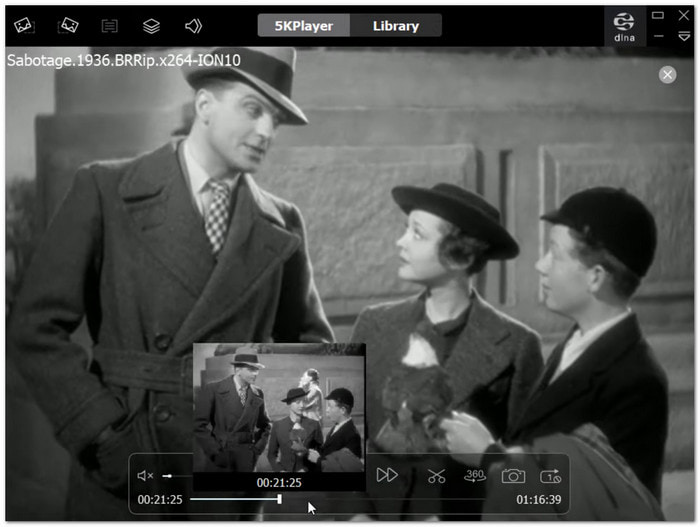Screen dimensions: 700x527
Task: Switch to the Library tab
Action: (396, 26)
